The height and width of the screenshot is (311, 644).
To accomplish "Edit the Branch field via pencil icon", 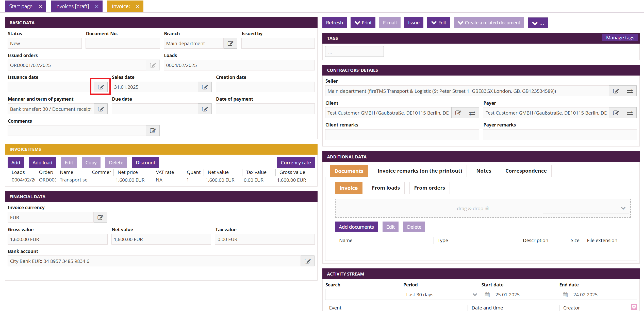I will [x=230, y=43].
